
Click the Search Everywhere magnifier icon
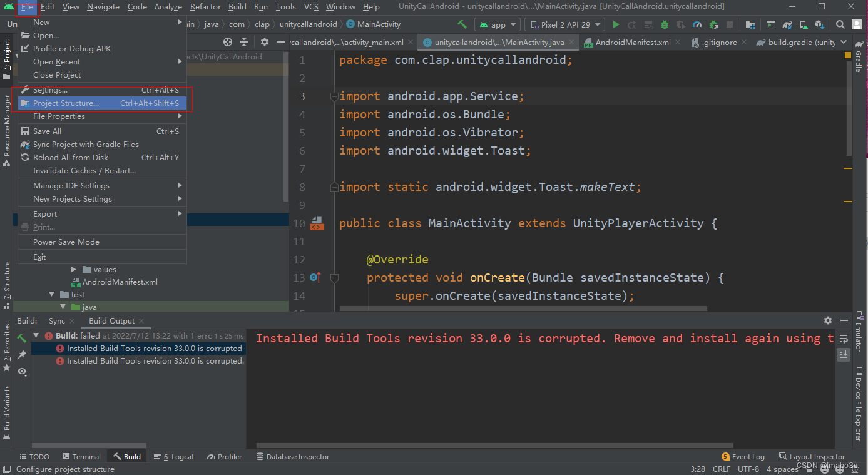[840, 24]
